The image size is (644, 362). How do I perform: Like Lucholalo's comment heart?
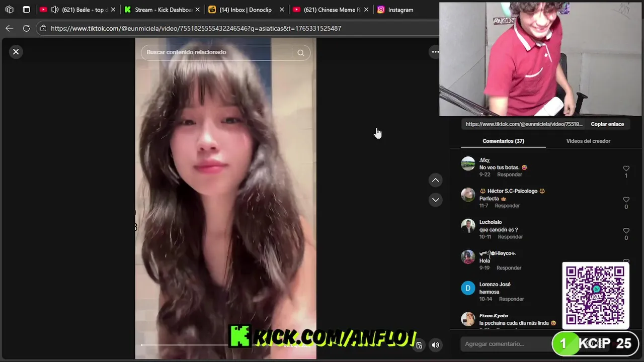pyautogui.click(x=626, y=231)
